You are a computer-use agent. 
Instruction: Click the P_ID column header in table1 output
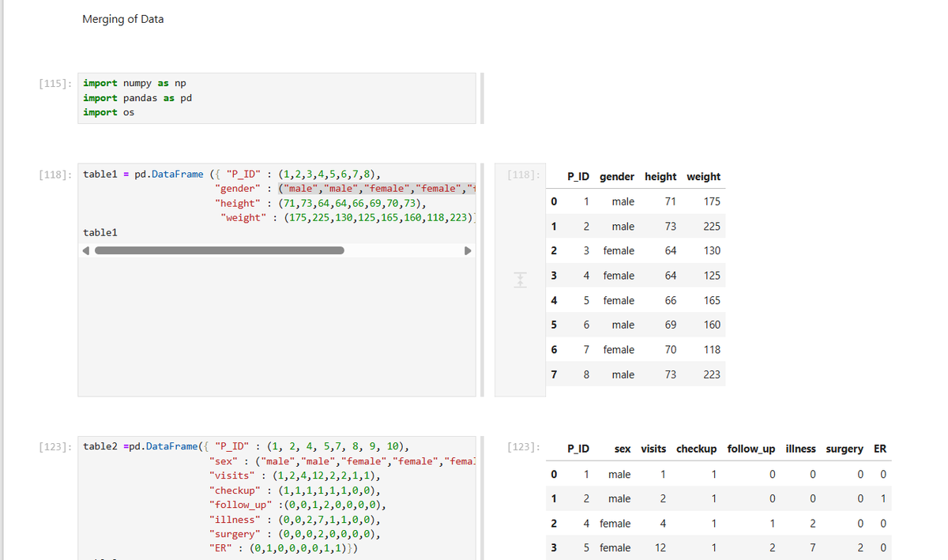[579, 177]
